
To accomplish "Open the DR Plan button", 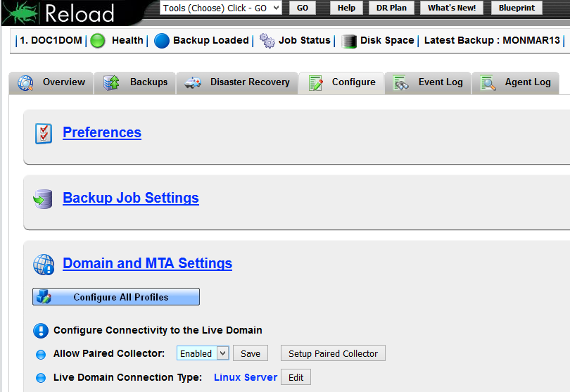I will click(x=391, y=8).
